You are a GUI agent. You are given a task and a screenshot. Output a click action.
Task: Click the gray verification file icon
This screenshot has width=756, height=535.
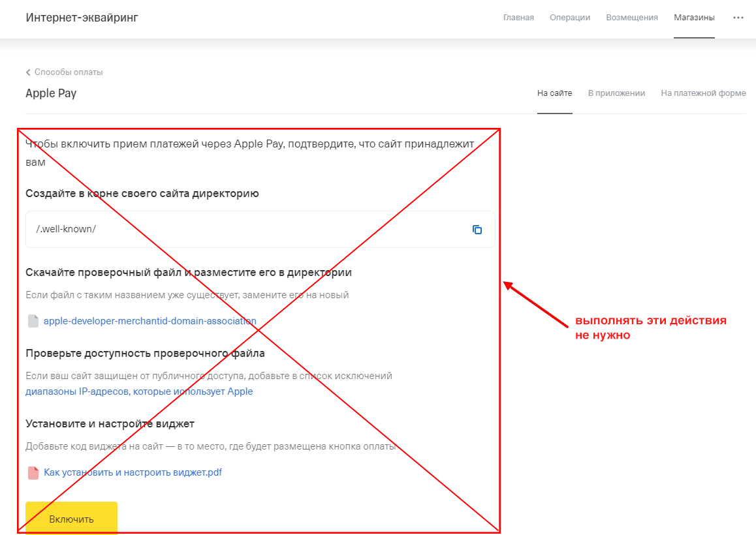(33, 321)
